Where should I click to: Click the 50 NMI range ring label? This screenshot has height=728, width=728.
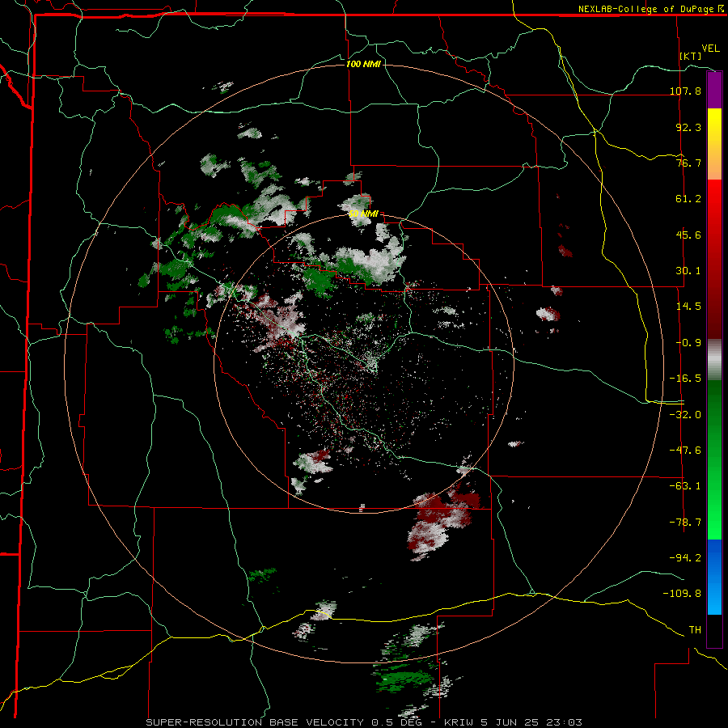[363, 214]
